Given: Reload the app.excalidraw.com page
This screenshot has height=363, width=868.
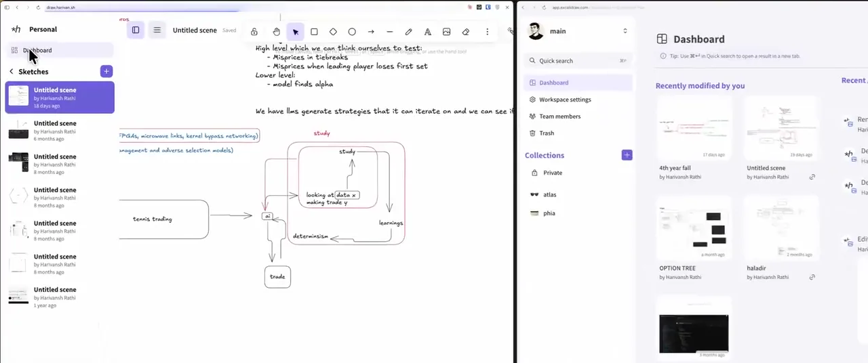Looking at the screenshot, I should click(x=542, y=7).
